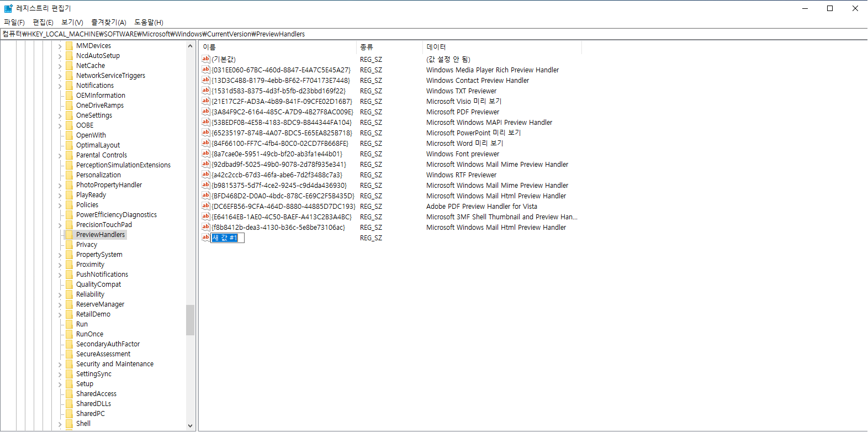Expand the Setup key

(60, 384)
